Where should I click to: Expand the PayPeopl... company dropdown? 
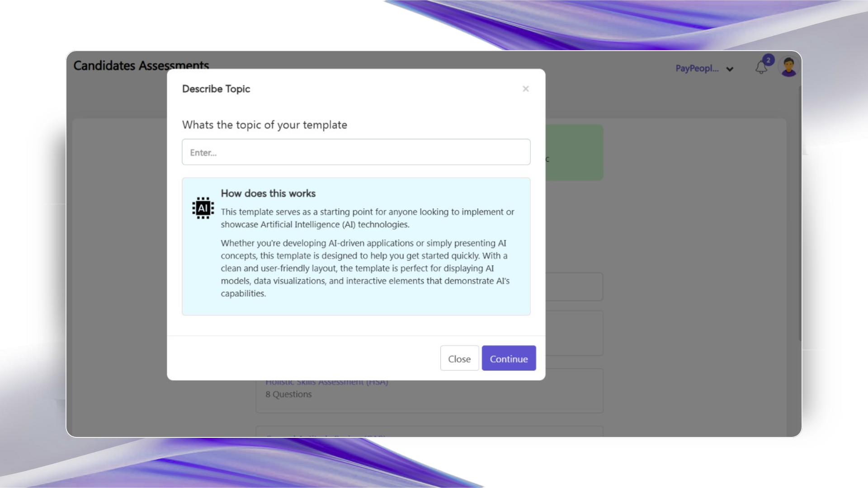point(697,69)
